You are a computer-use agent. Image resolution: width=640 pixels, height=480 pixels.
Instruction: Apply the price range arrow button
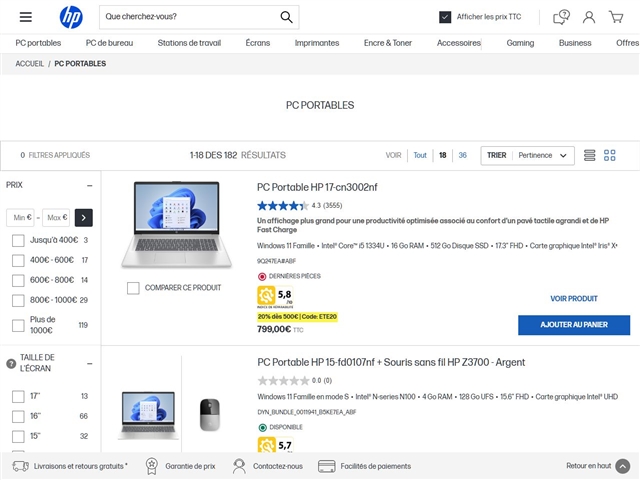pyautogui.click(x=84, y=218)
